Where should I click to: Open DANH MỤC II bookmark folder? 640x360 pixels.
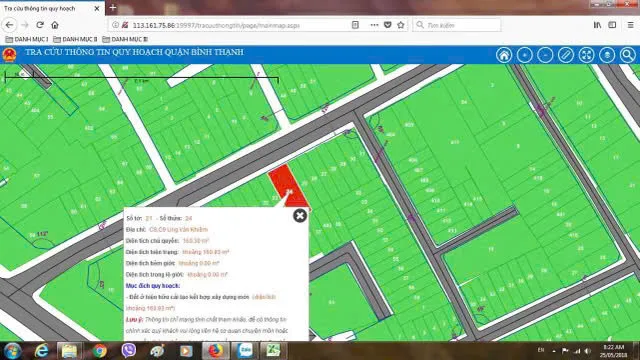[75, 39]
